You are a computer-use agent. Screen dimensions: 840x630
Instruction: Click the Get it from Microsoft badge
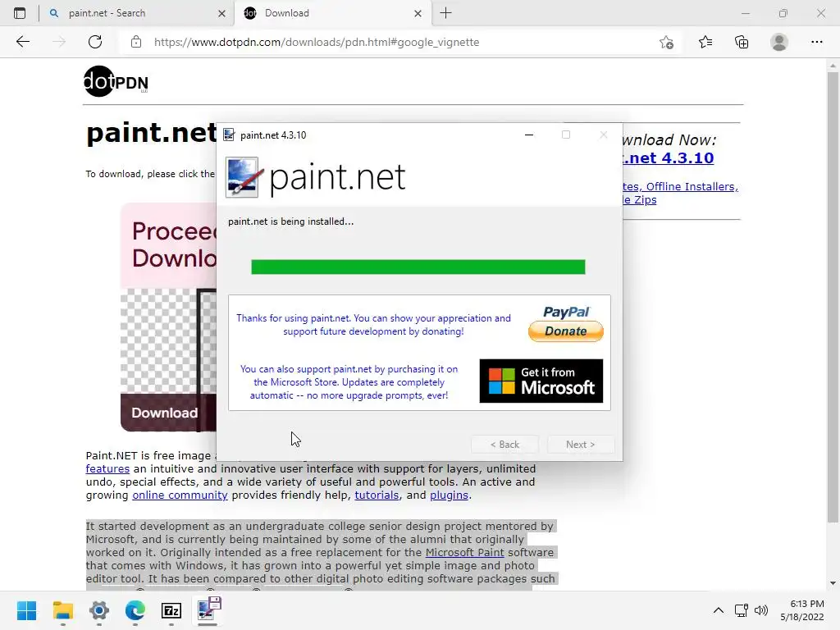point(541,381)
